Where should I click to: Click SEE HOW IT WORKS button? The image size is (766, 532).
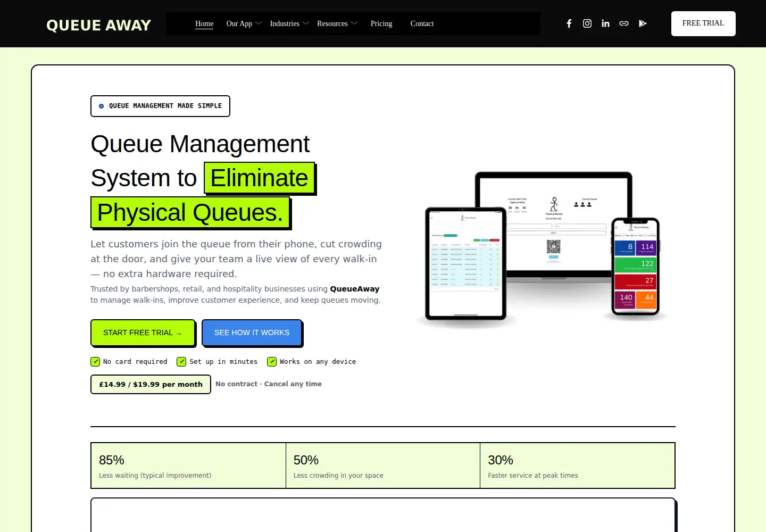point(252,332)
